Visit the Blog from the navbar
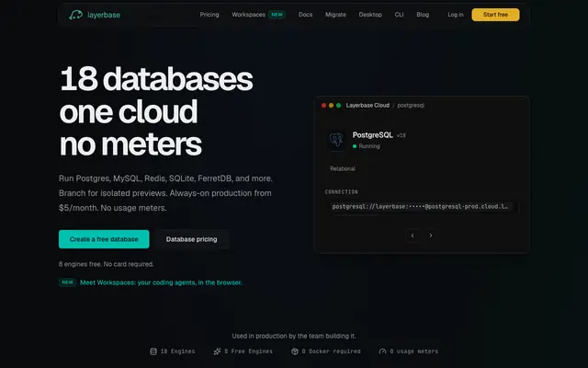This screenshot has height=368, width=588. (x=423, y=15)
